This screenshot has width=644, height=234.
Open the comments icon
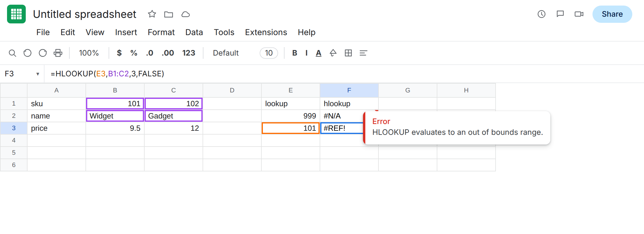[x=560, y=14]
